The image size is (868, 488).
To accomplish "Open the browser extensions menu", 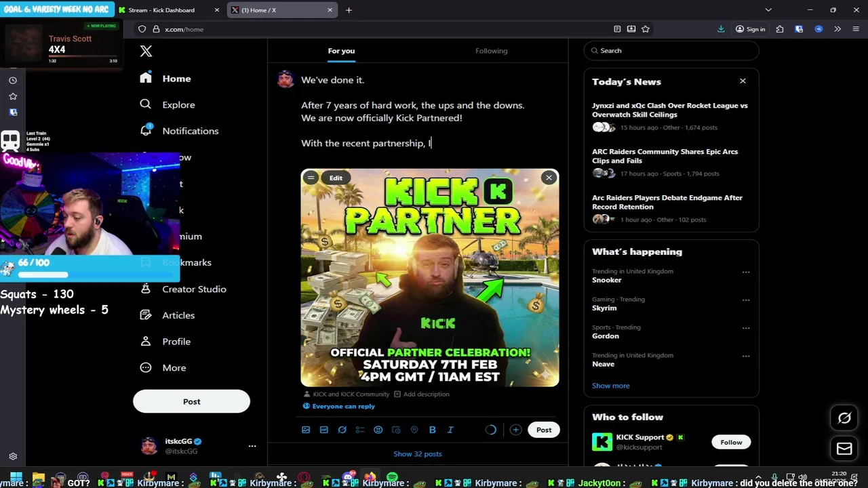I will click(x=780, y=29).
